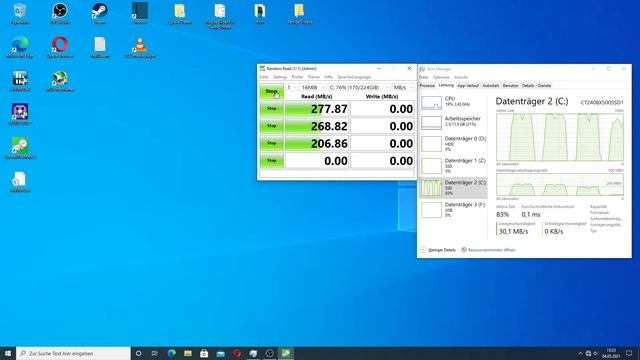Open the test count dropdown showing 1
This screenshot has height=360, width=640.
point(291,87)
